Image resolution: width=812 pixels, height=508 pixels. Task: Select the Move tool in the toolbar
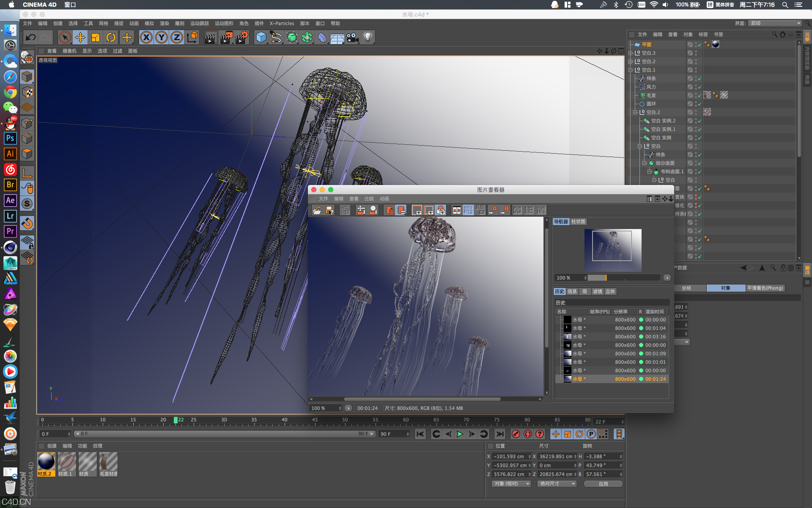click(x=80, y=37)
